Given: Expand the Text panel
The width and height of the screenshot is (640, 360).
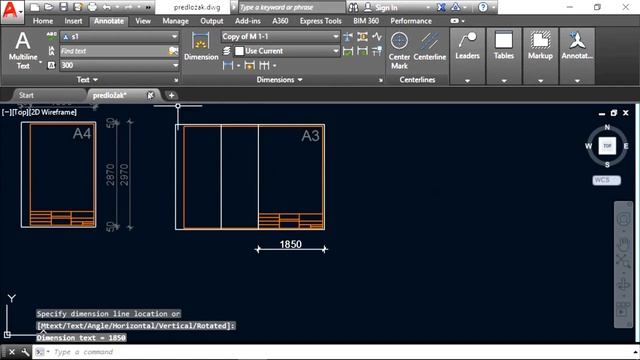Looking at the screenshot, I should tap(87, 80).
